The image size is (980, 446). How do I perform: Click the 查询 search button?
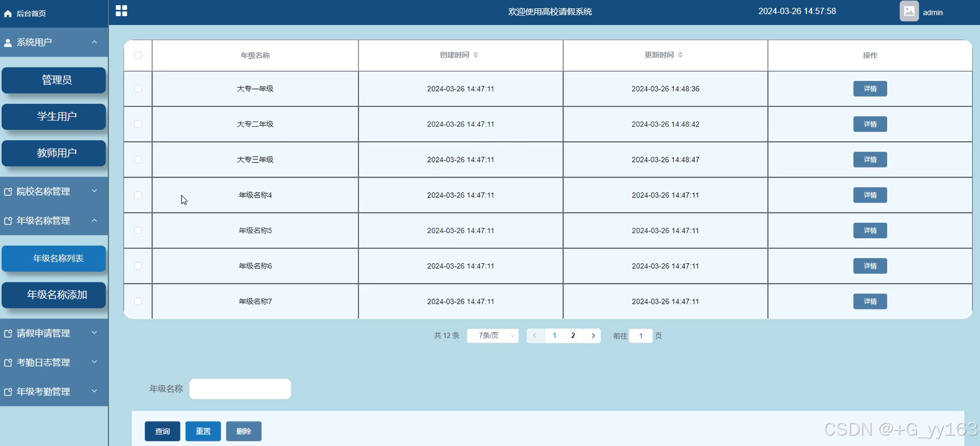click(x=162, y=431)
